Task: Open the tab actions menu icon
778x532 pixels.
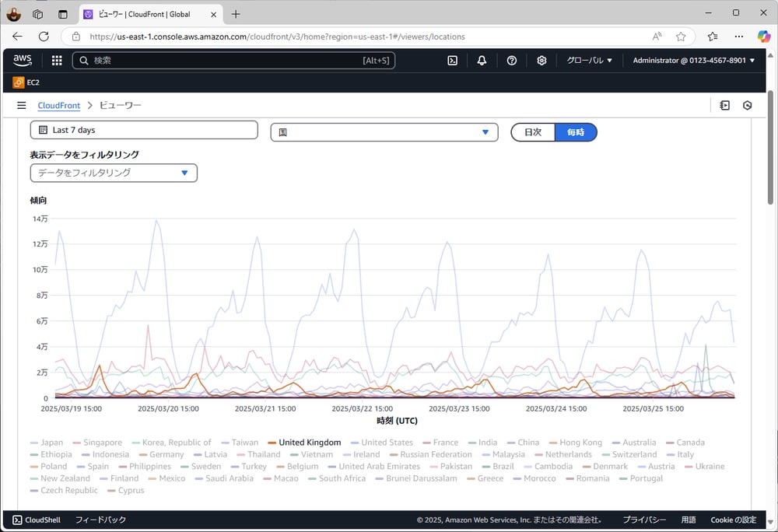Action: pyautogui.click(x=62, y=14)
